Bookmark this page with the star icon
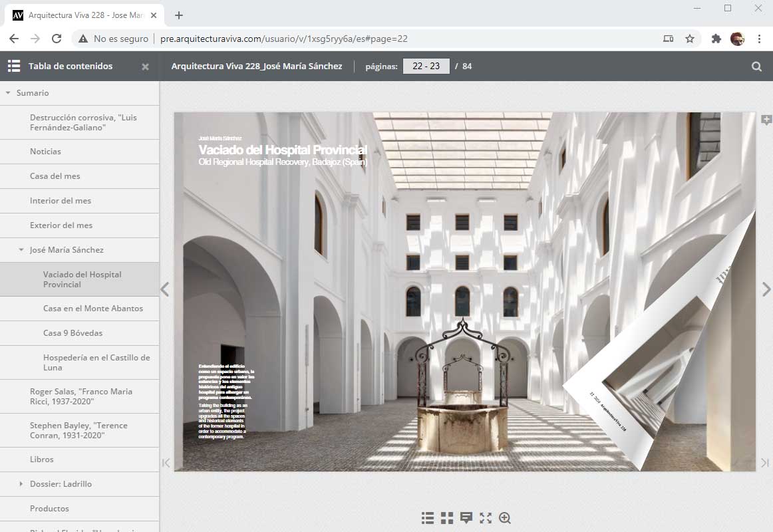773x532 pixels. click(690, 39)
